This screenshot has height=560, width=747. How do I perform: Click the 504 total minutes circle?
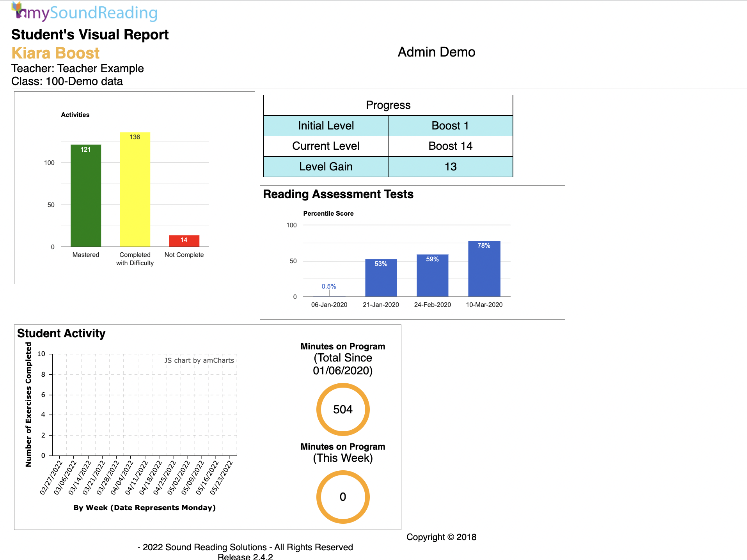point(343,409)
